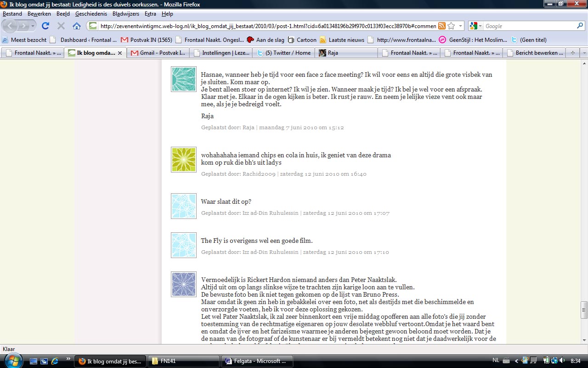Click Izz ad-Din Ruhulessin byline at 17:07
588x368 pixels.
click(270, 213)
